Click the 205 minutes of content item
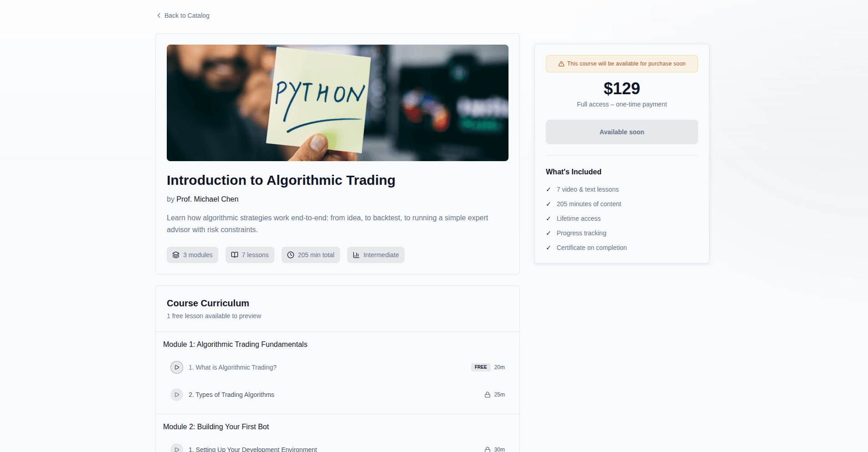The height and width of the screenshot is (452, 868). [589, 204]
